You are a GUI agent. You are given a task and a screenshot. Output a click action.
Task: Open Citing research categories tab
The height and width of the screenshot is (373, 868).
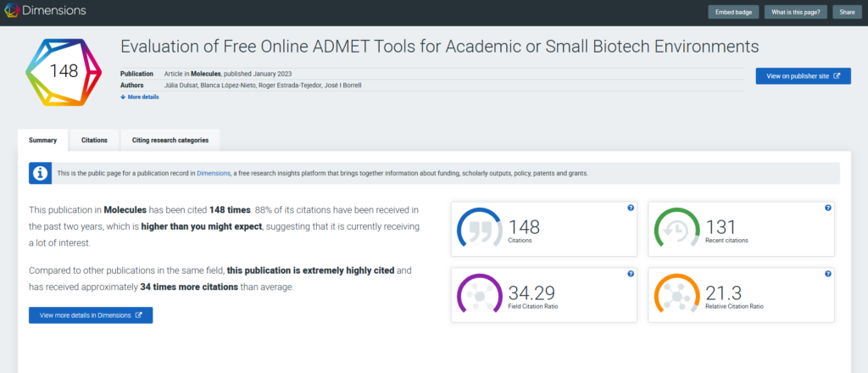[x=170, y=140]
